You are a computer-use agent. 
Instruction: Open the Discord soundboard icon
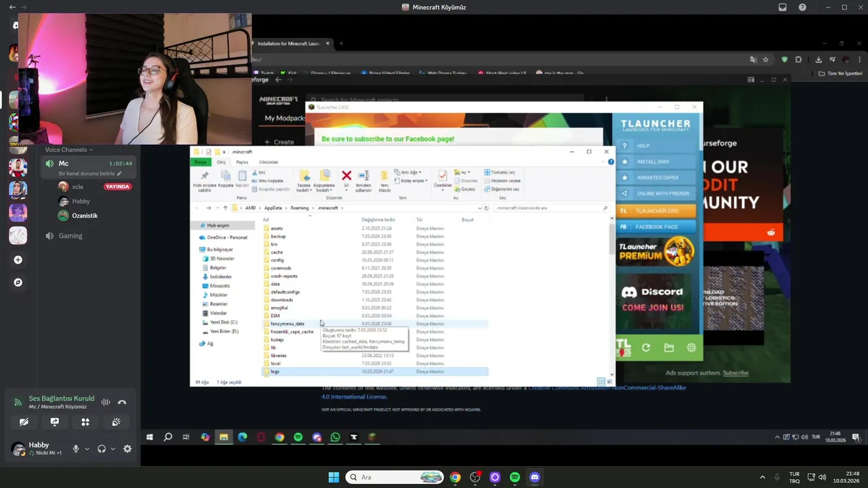[117, 422]
